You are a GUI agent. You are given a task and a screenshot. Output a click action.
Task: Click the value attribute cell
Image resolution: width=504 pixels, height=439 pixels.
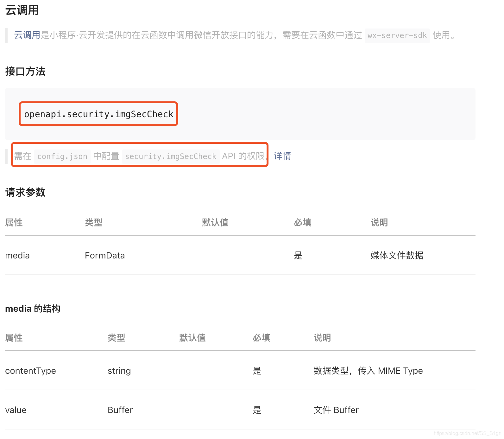click(16, 410)
